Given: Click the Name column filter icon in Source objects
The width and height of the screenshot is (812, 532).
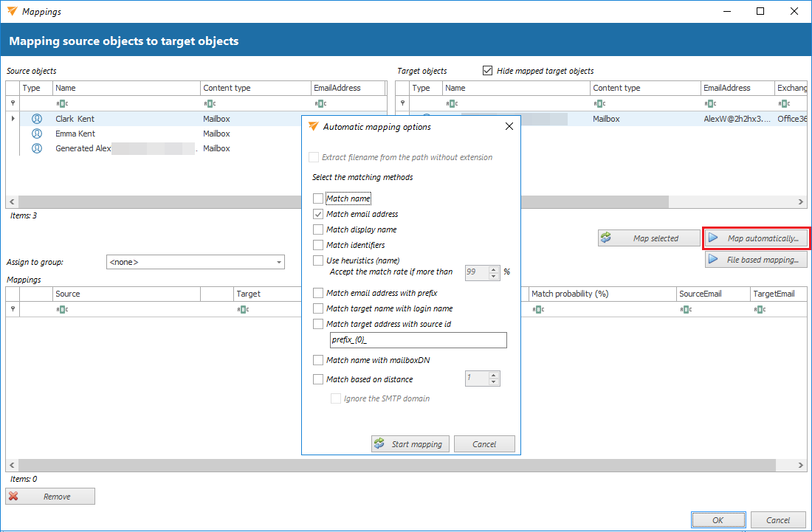Looking at the screenshot, I should coord(62,104).
